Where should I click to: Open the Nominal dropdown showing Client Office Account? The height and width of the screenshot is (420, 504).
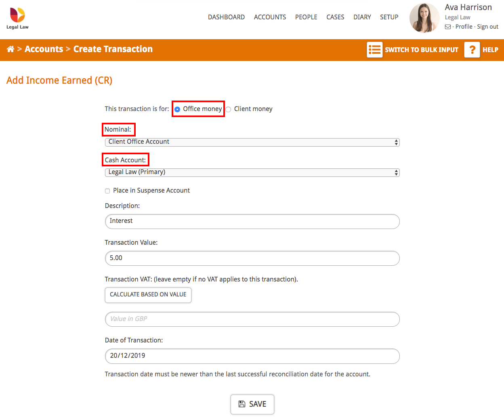pyautogui.click(x=252, y=142)
